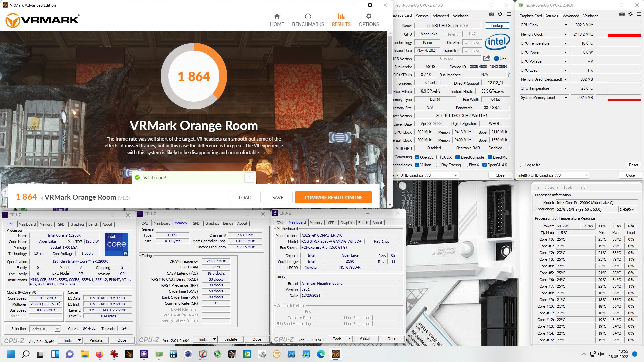Open the hamburger menu in the left GPU-Z window
The width and height of the screenshot is (644, 362).
click(x=509, y=14)
